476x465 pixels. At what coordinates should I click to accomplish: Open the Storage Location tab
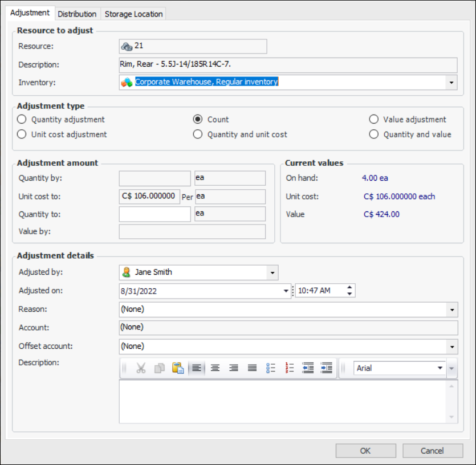[x=133, y=14]
